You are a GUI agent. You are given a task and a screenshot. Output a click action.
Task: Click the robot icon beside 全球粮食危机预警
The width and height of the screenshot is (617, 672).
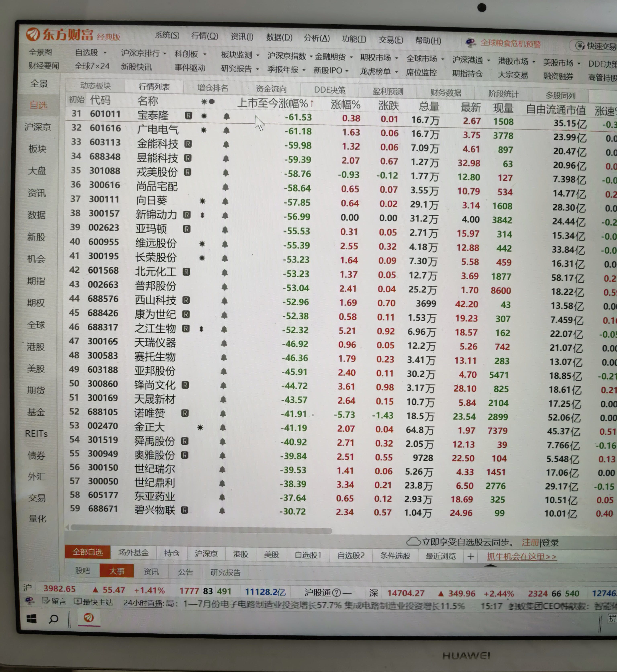tap(470, 42)
